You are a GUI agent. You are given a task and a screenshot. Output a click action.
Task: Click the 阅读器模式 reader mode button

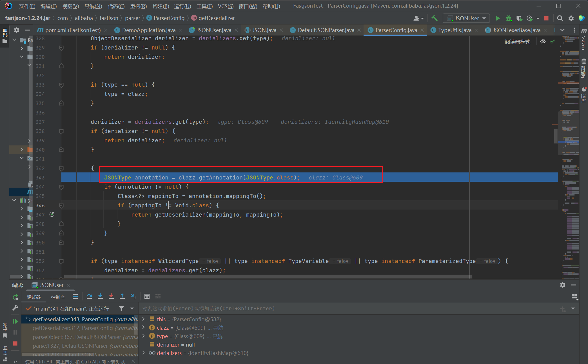[517, 42]
